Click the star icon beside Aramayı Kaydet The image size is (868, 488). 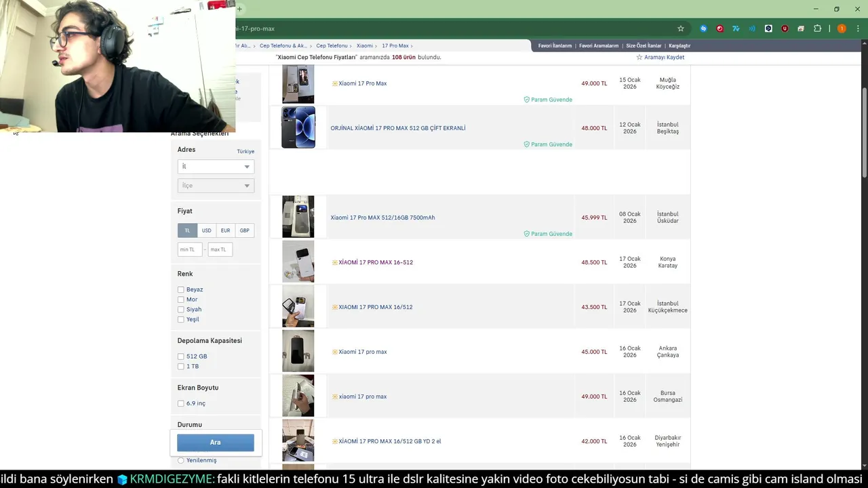[x=639, y=58]
